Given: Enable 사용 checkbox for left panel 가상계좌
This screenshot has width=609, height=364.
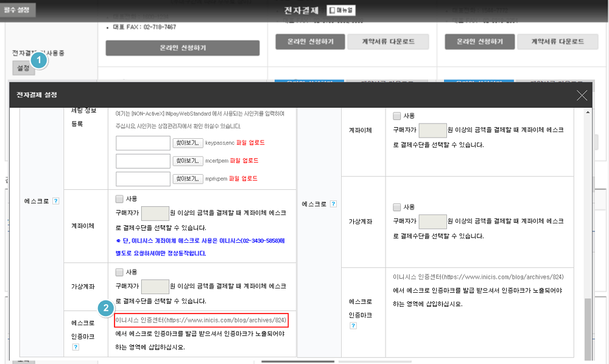Looking at the screenshot, I should [x=119, y=272].
